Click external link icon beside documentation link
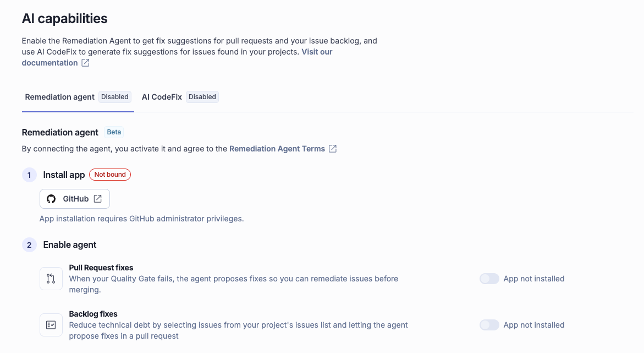The height and width of the screenshot is (353, 644). point(85,63)
